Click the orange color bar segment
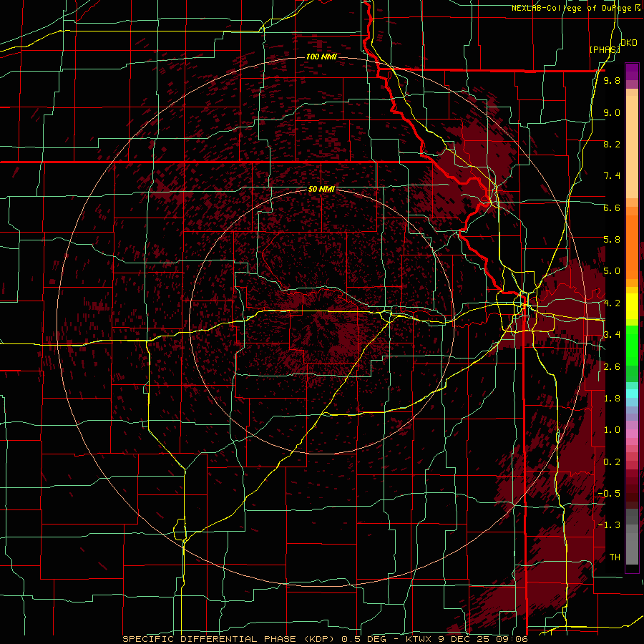Viewport: 644px width, 644px height. point(632,247)
